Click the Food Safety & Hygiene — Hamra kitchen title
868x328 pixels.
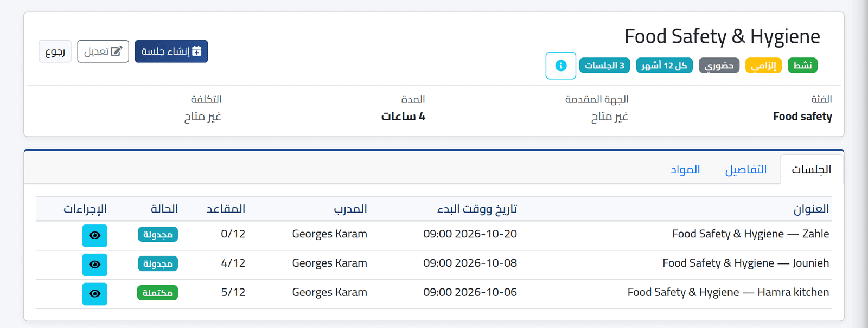coord(729,293)
